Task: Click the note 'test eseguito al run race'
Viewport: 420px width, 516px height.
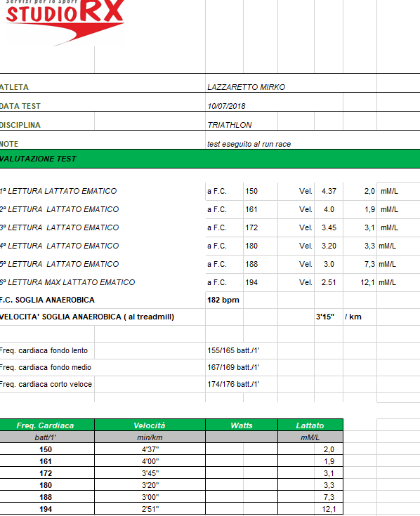Action: [x=249, y=144]
